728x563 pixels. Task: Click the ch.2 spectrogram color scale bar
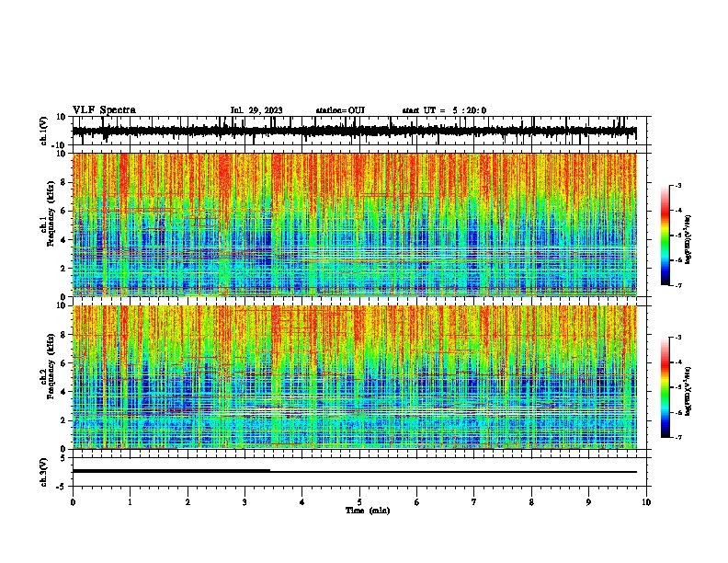click(665, 387)
